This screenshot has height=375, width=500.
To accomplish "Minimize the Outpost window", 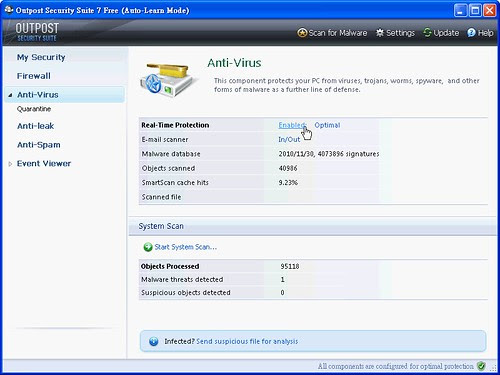I will pos(460,10).
